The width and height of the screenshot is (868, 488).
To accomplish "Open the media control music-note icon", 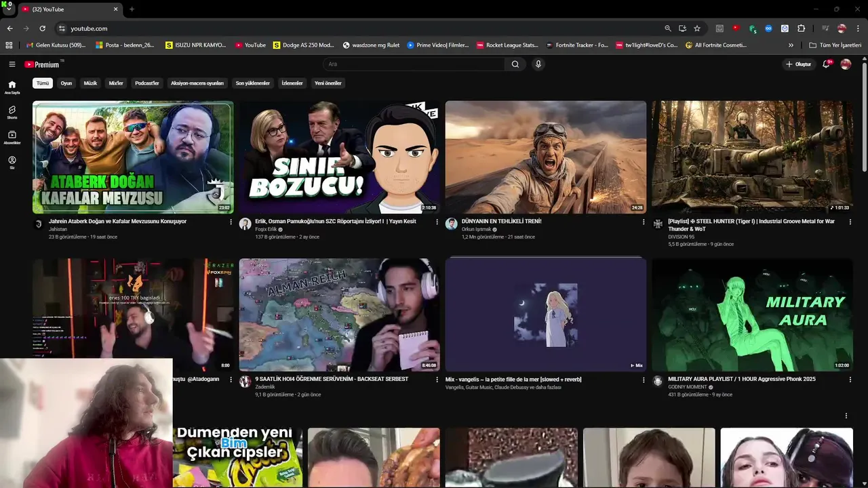I will (x=825, y=28).
